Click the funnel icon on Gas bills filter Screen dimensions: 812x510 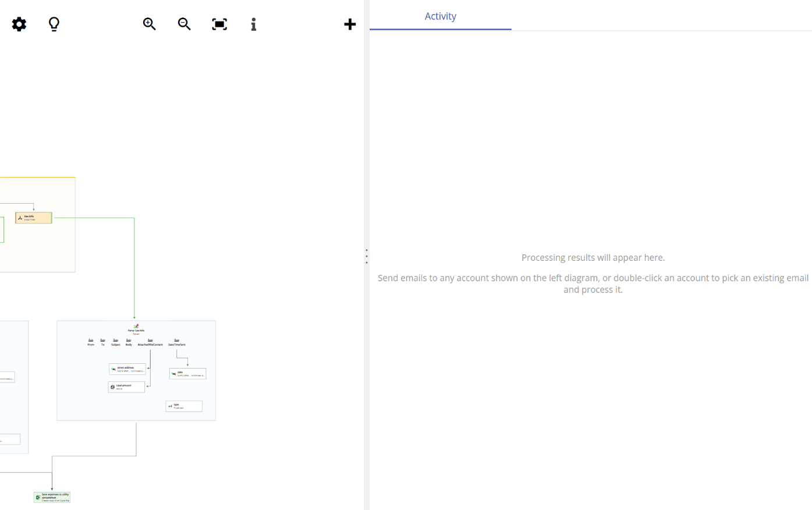tap(20, 218)
